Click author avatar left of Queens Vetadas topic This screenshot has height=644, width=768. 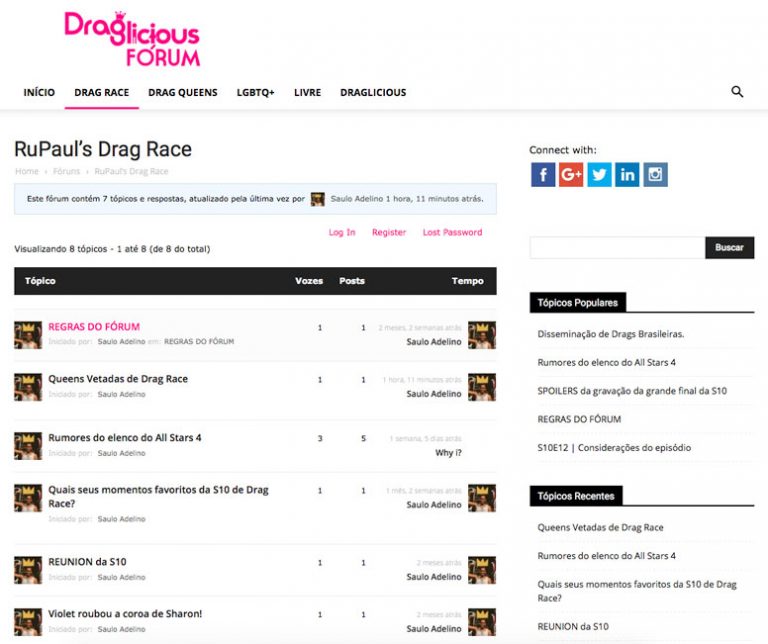tap(28, 387)
